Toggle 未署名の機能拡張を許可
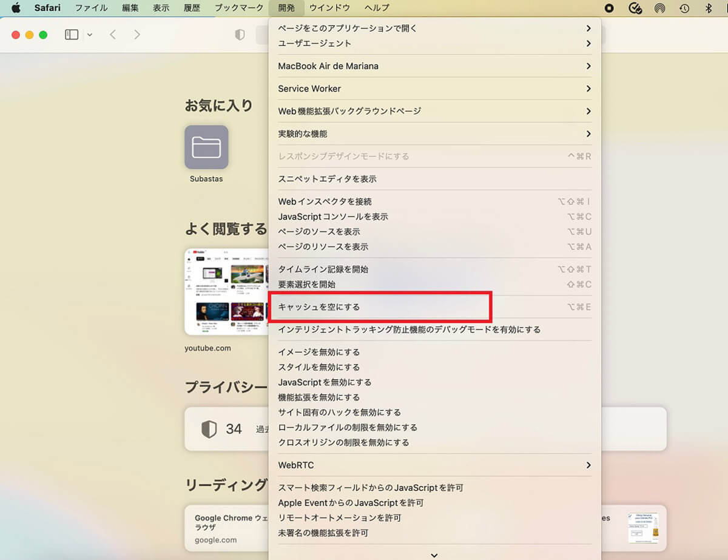Viewport: 728px width, 560px height. coord(435,533)
